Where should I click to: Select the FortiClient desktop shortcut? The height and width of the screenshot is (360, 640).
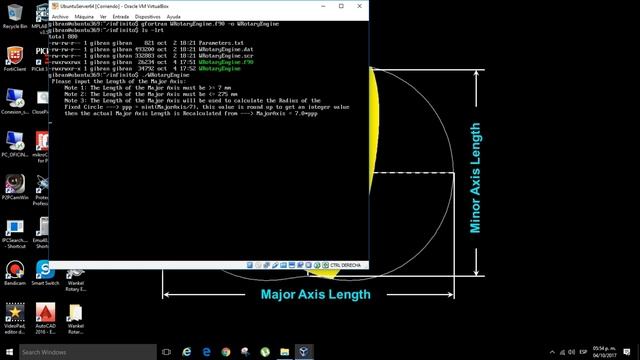(15, 59)
